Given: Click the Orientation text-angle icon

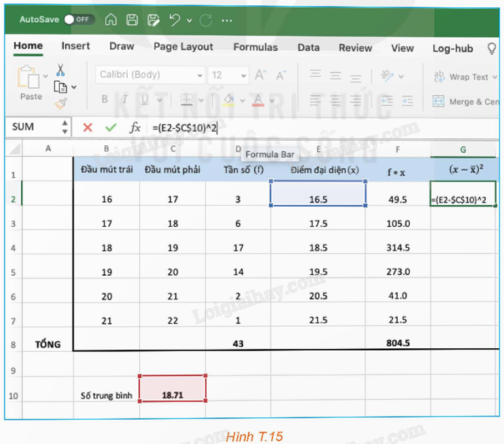Looking at the screenshot, I should pos(387,76).
